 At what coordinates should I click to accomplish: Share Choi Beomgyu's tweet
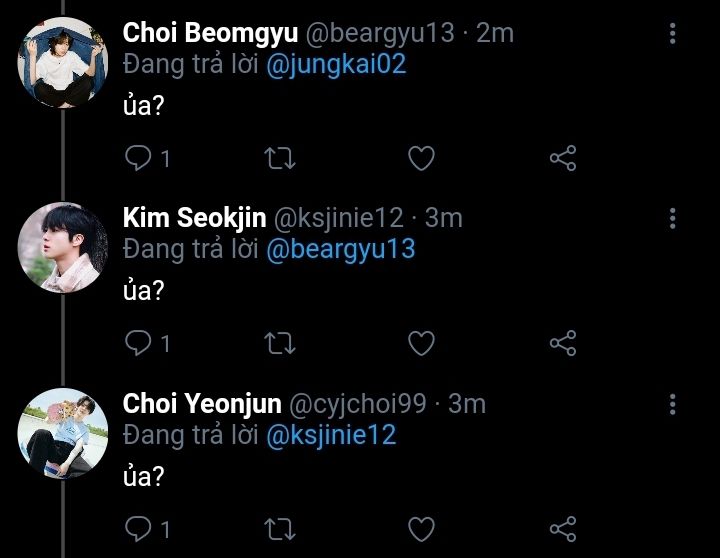click(x=563, y=158)
